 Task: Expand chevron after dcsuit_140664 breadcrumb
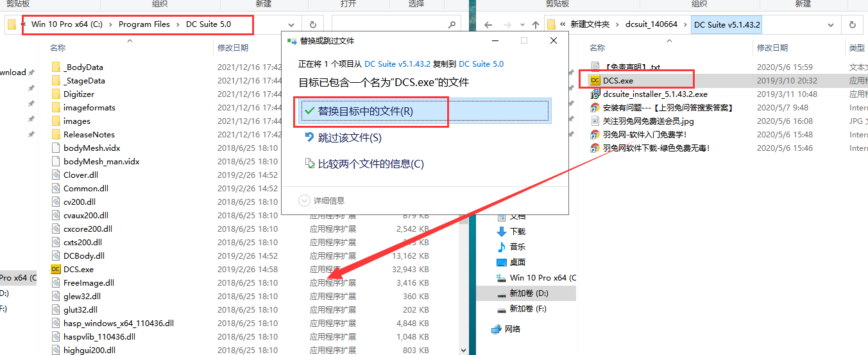tap(684, 24)
